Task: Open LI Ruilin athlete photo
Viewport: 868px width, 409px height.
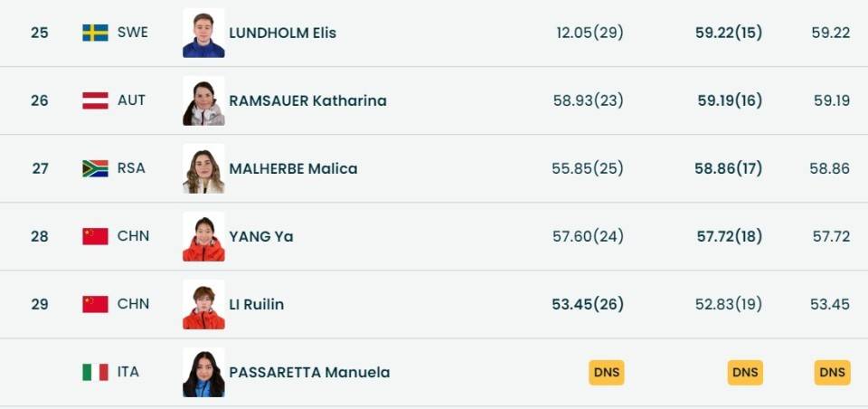Action: coord(203,304)
